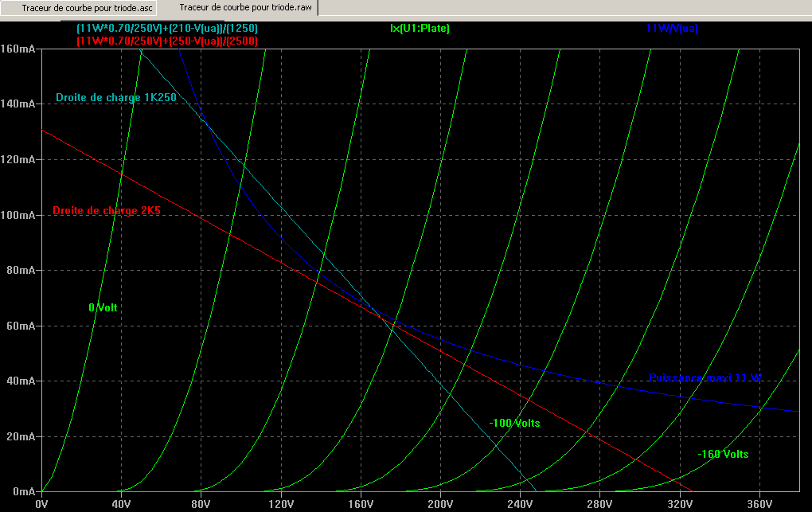Image resolution: width=812 pixels, height=512 pixels.
Task: Select the 40mA vertical axis label
Action: point(21,381)
